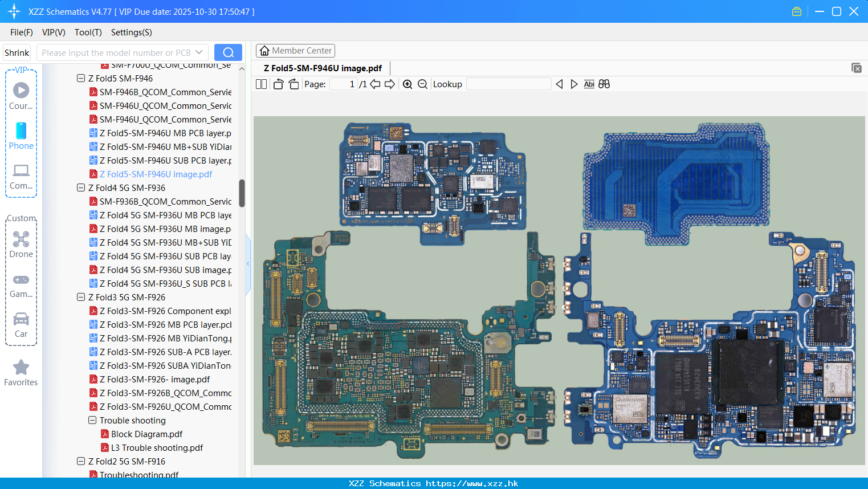868x489 pixels.
Task: Open Z Fold3-SM-F926 MB YiDianTong file
Action: [160, 338]
